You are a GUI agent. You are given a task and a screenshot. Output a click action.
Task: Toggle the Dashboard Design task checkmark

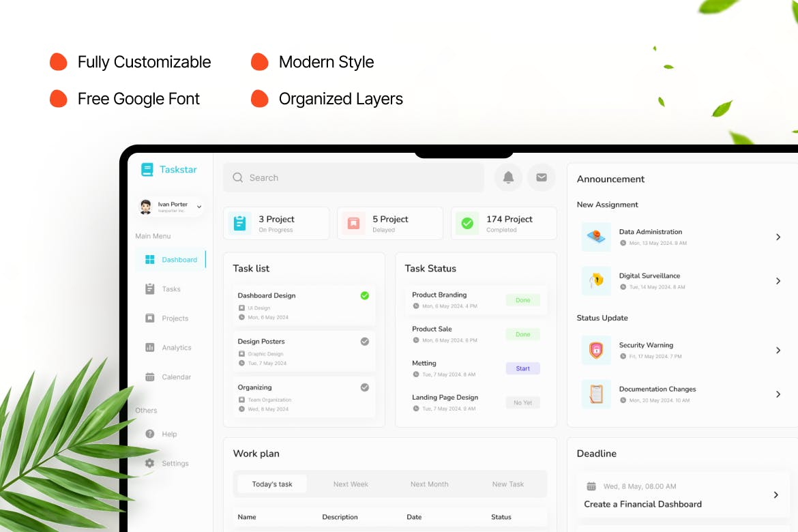click(364, 295)
